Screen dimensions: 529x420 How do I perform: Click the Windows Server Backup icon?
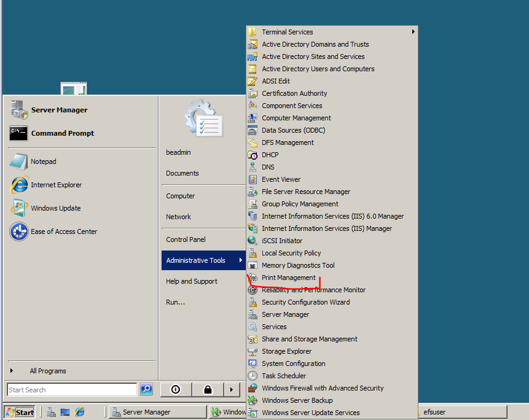pos(253,400)
